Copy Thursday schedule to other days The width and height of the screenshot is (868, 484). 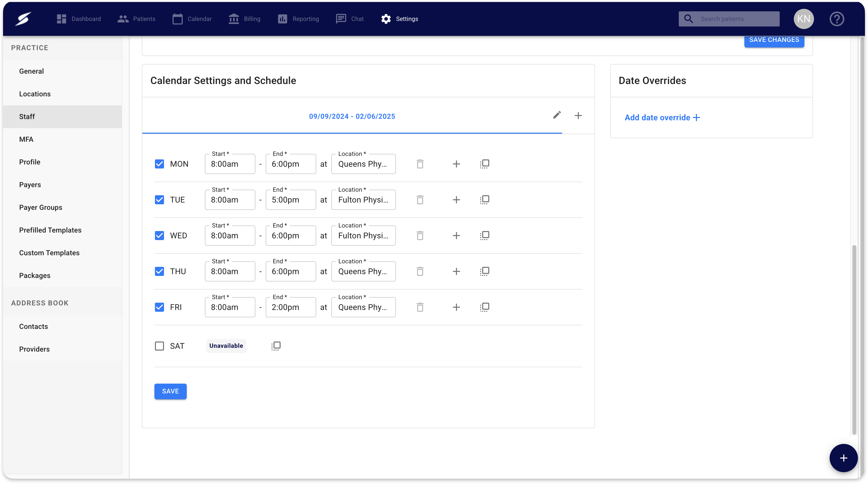pyautogui.click(x=484, y=271)
